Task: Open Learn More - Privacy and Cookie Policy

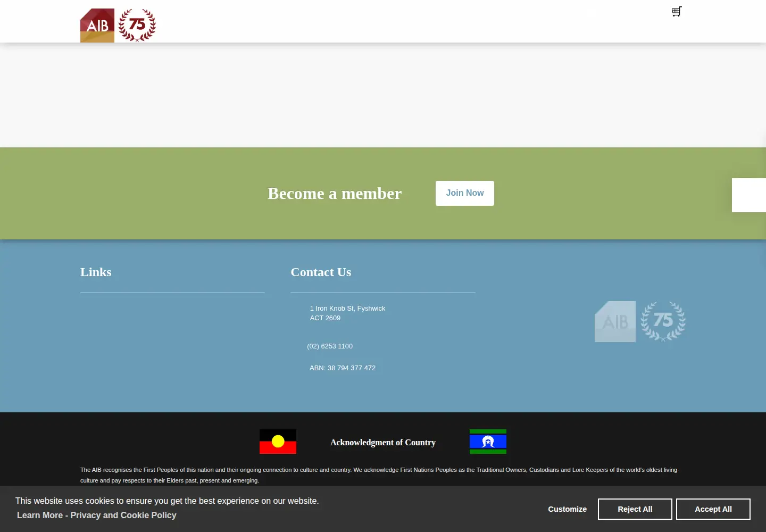Action: click(x=96, y=515)
